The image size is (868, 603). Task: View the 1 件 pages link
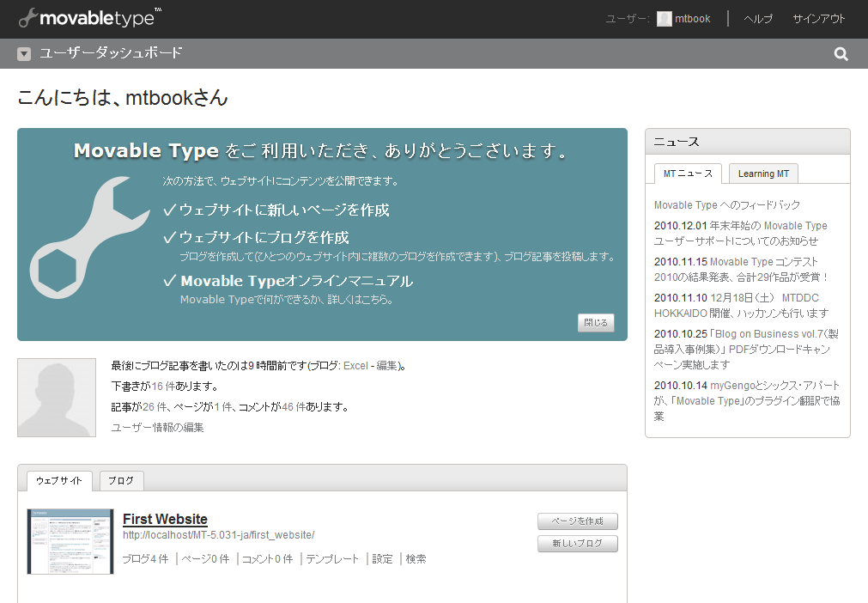tap(222, 407)
